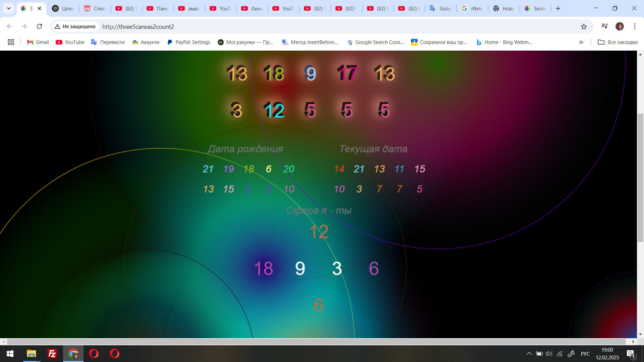This screenshot has height=362, width=644.
Task: Open the Gmail bookmark
Action: (x=38, y=42)
